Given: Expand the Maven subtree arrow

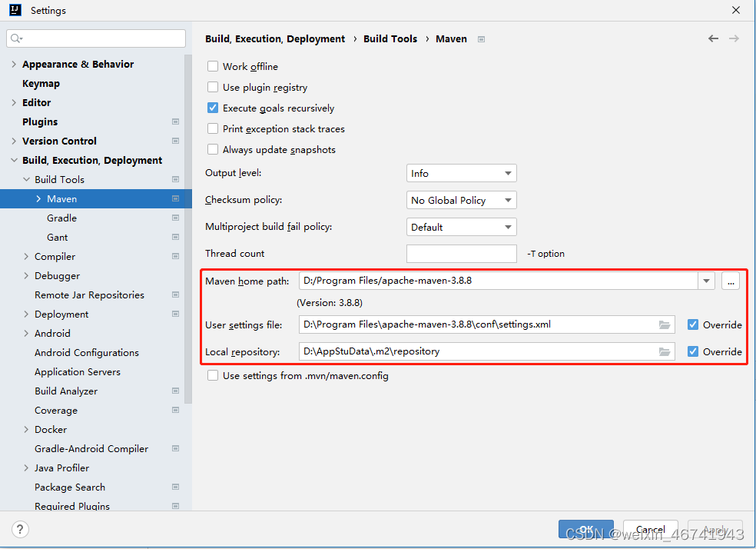Looking at the screenshot, I should [38, 198].
